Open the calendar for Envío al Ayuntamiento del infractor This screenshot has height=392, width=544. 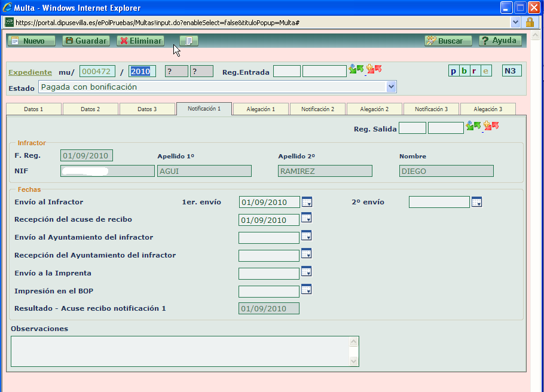(x=307, y=237)
